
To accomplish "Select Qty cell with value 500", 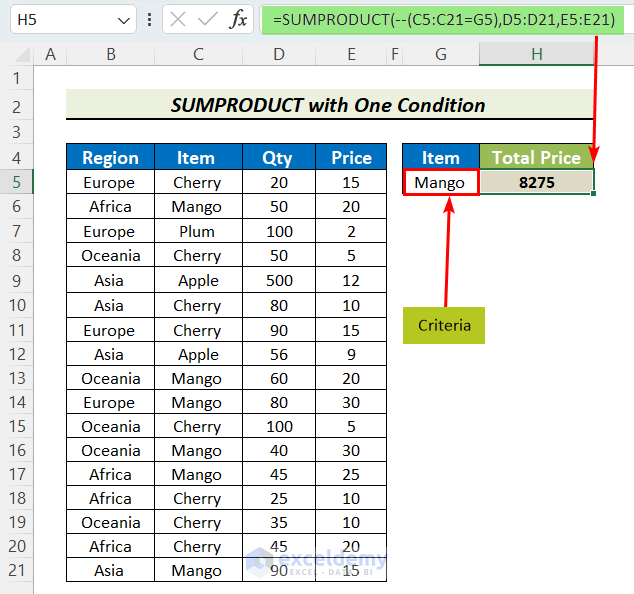I will [279, 280].
